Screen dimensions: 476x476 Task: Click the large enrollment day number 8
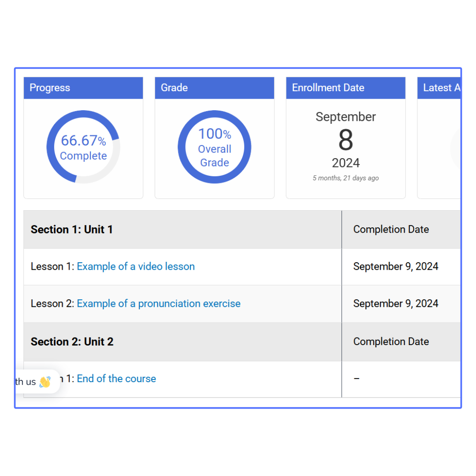[346, 141]
